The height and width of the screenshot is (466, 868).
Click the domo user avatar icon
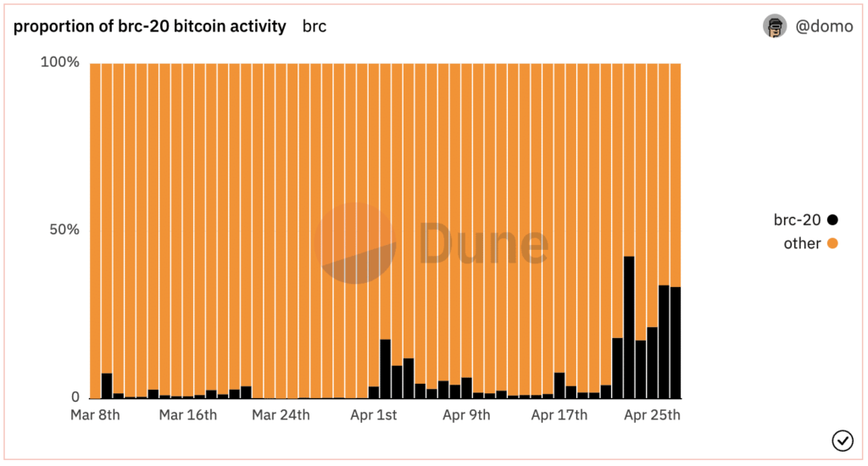click(775, 26)
